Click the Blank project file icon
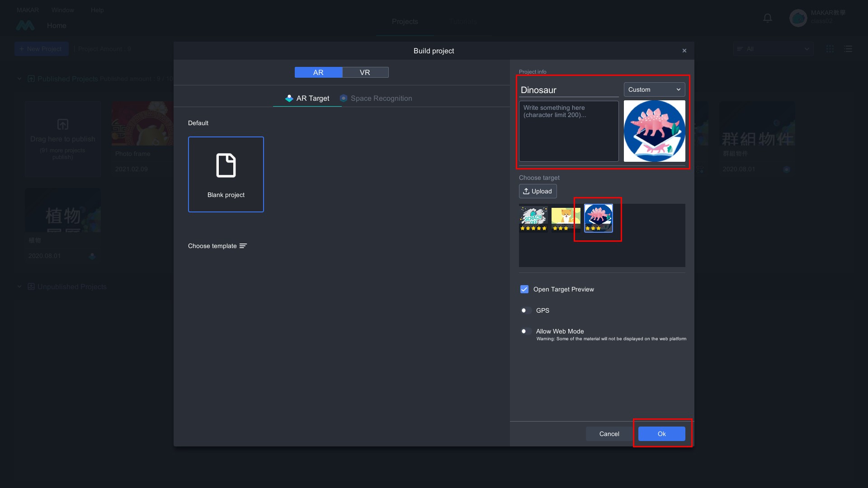Viewport: 868px width, 488px height. (x=226, y=165)
